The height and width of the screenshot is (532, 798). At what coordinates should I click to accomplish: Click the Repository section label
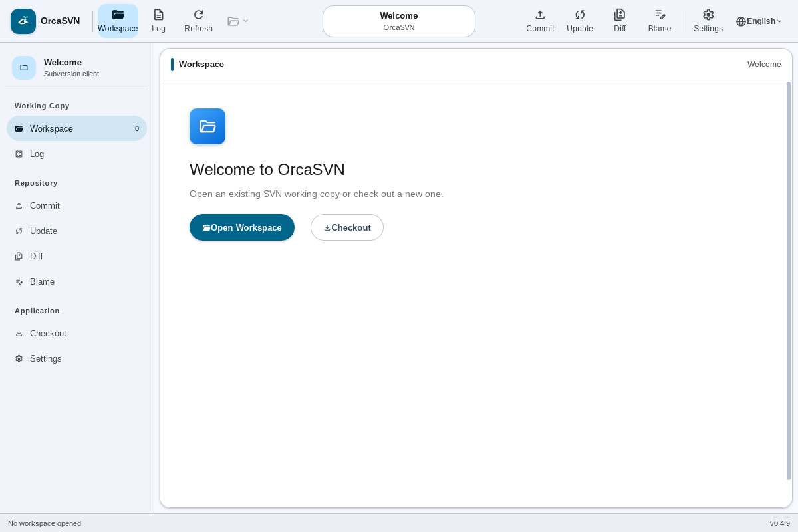coord(36,183)
